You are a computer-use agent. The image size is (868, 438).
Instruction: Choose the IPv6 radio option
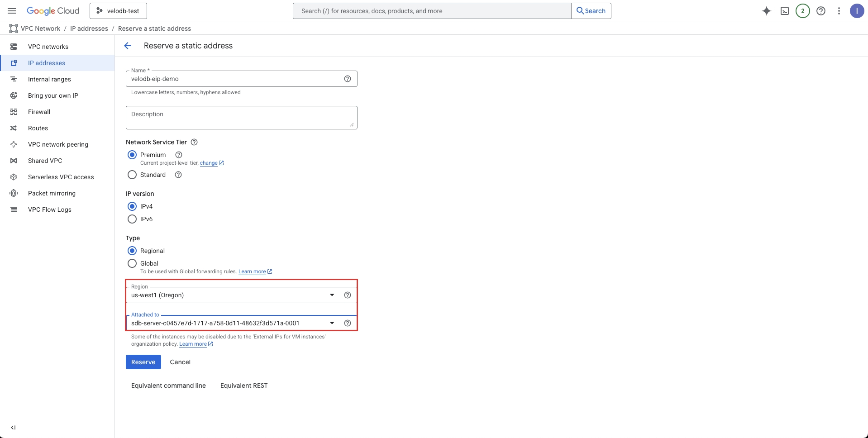pos(132,219)
